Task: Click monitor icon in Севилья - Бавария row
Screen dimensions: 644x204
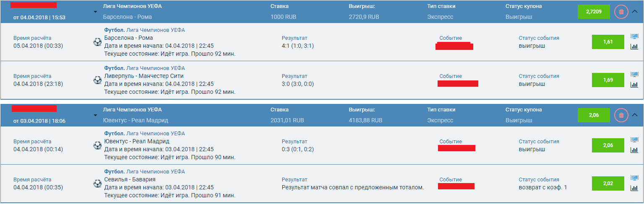Action: pyautogui.click(x=634, y=178)
